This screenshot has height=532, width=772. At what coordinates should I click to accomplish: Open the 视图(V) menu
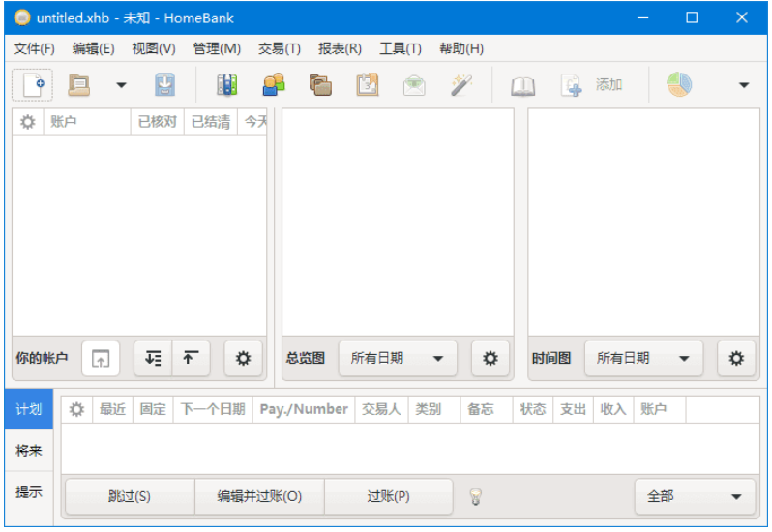click(154, 48)
